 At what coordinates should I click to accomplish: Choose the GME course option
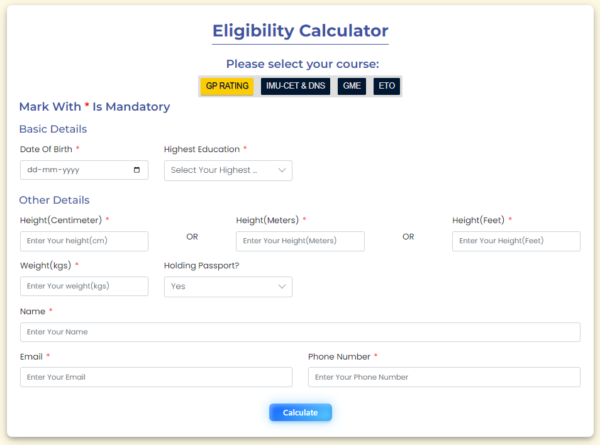tap(352, 86)
